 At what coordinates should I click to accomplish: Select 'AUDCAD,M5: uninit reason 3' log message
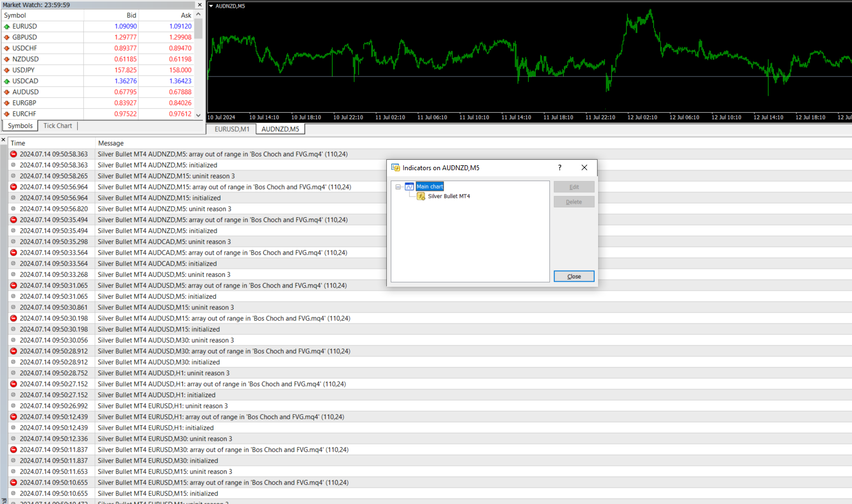[x=164, y=242]
